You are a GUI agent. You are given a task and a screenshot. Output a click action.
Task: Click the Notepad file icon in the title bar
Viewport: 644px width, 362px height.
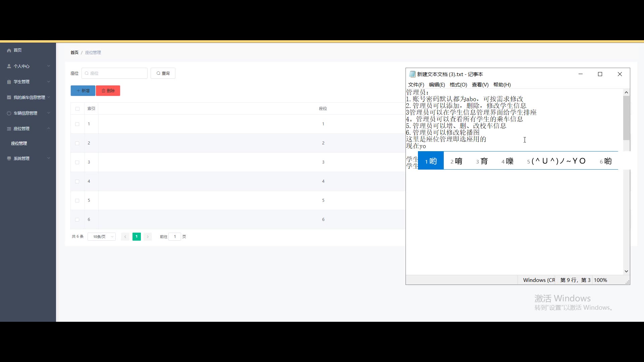tap(412, 74)
